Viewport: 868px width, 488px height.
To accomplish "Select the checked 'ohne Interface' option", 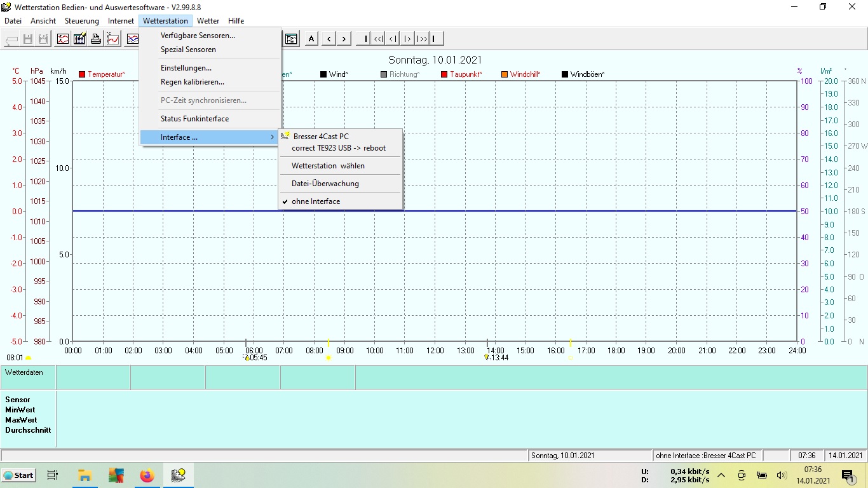I will pyautogui.click(x=316, y=201).
